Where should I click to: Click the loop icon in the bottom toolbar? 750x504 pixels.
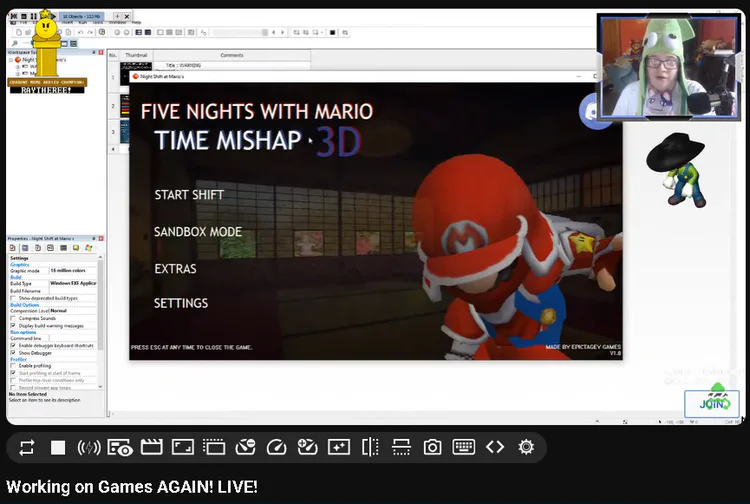pos(27,448)
